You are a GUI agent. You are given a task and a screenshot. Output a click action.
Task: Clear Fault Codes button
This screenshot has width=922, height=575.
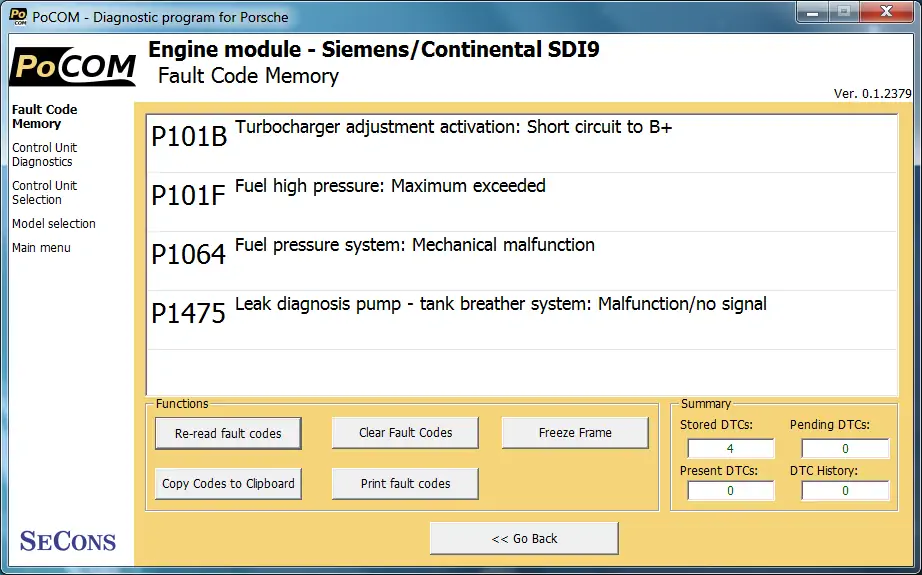tap(405, 433)
